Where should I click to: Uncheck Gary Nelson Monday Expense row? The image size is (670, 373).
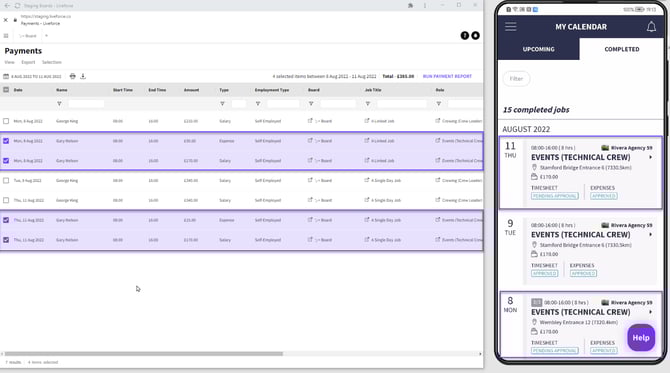(x=6, y=141)
